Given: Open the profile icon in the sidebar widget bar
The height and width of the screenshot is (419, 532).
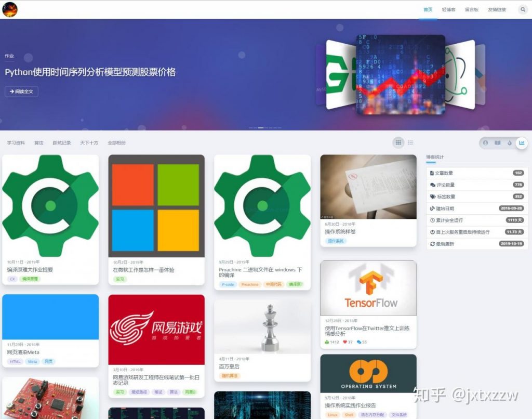Looking at the screenshot, I should 486,142.
